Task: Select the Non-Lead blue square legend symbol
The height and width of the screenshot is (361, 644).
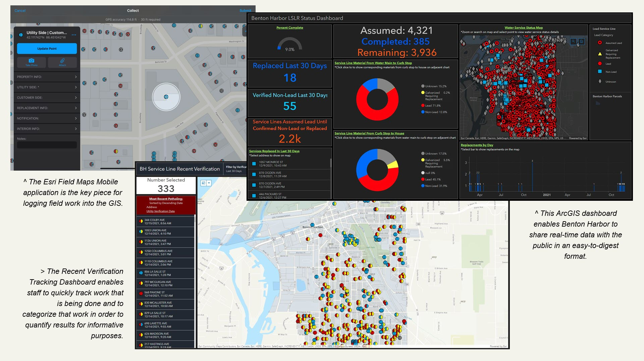Action: click(x=600, y=72)
